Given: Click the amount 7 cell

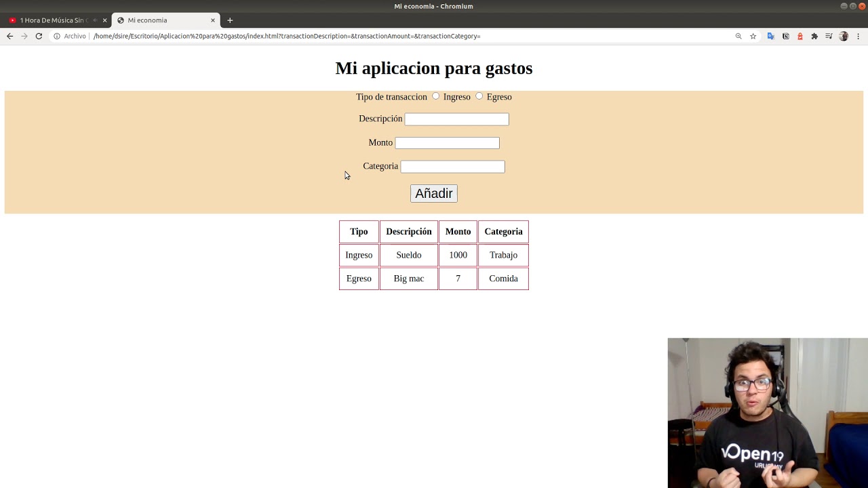Looking at the screenshot, I should pyautogui.click(x=458, y=279).
